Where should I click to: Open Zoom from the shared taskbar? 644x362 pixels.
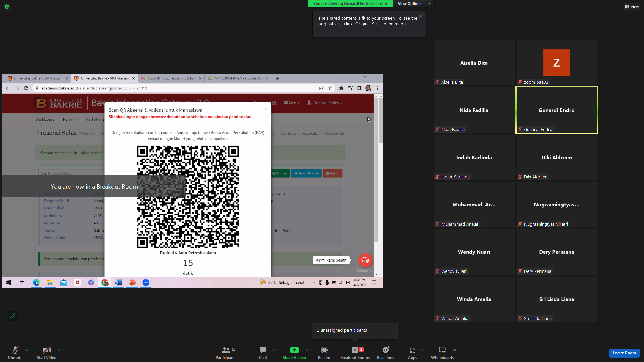(146, 283)
